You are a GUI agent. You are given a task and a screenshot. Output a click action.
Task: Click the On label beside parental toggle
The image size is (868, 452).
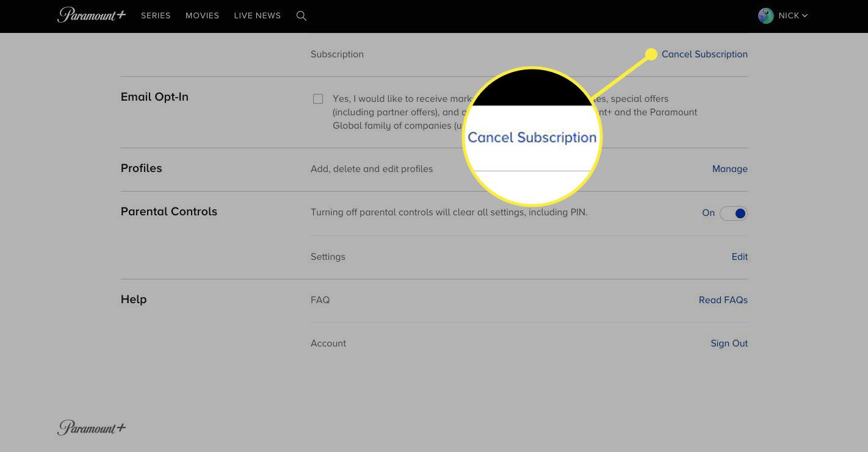tap(708, 213)
